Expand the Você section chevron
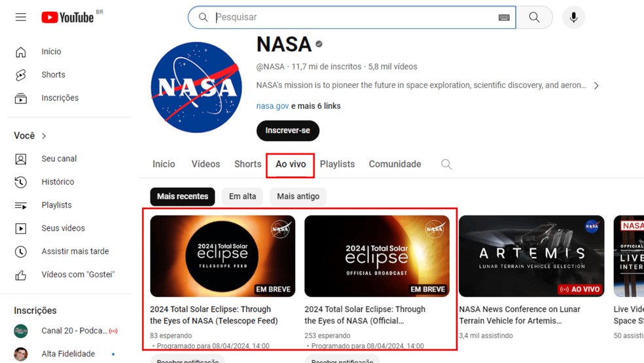Image resolution: width=644 pixels, height=363 pixels. 44,136
